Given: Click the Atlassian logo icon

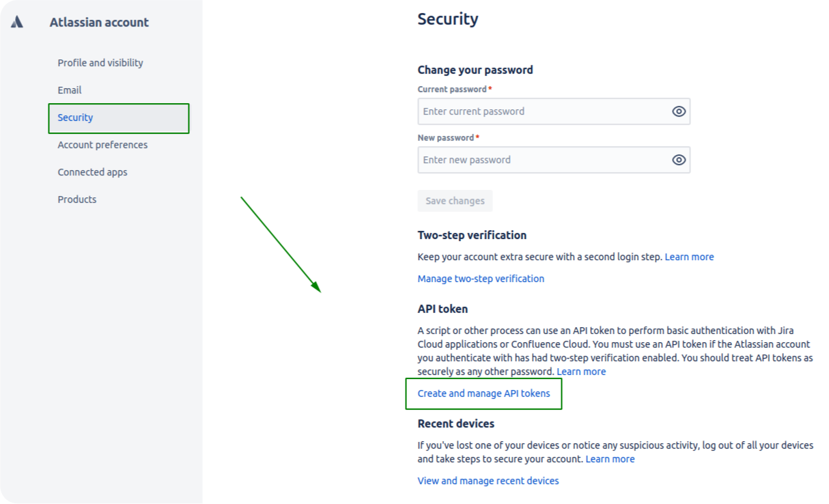Looking at the screenshot, I should click(x=16, y=21).
